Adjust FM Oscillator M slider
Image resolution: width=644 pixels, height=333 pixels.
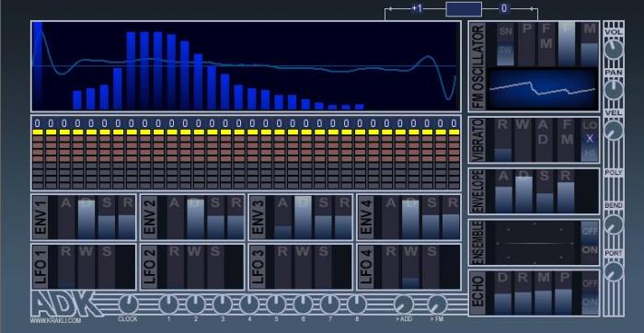tap(590, 44)
